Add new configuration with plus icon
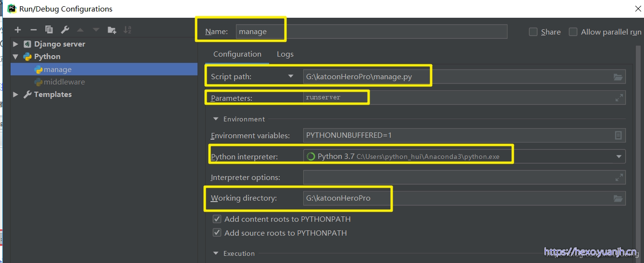Viewport: 644px width, 263px height. coord(18,30)
